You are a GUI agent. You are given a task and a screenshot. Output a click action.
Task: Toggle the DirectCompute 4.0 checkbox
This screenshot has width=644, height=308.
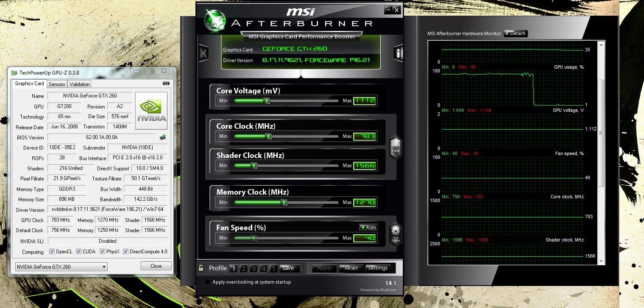125,251
